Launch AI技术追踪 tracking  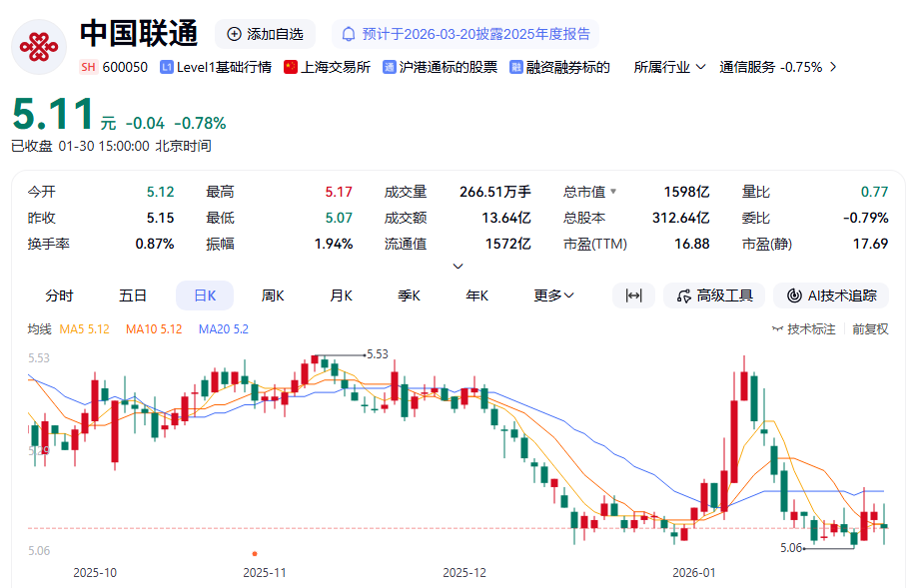tap(831, 295)
